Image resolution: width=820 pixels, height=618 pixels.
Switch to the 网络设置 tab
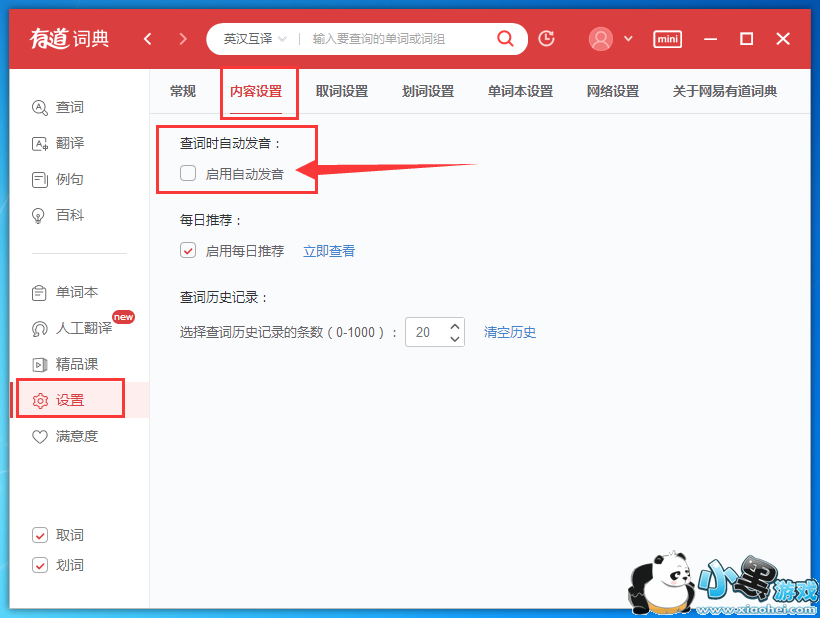(x=613, y=91)
